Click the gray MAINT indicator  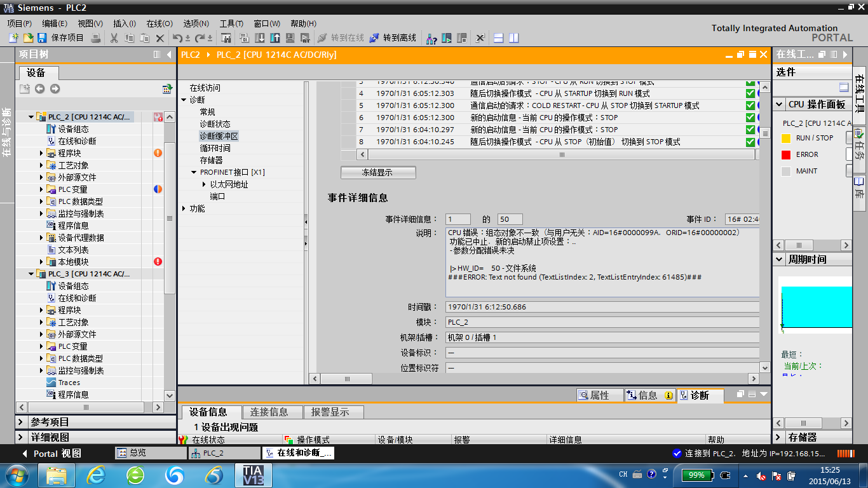click(786, 171)
